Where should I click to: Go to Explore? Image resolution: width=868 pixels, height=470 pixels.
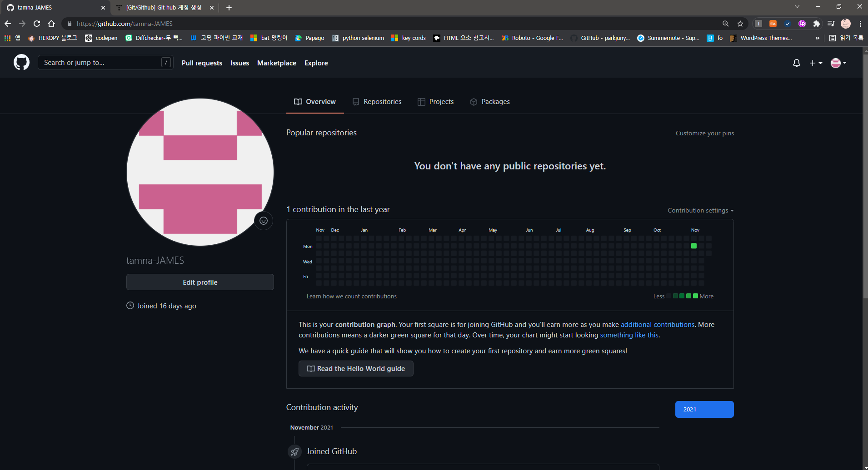click(316, 63)
